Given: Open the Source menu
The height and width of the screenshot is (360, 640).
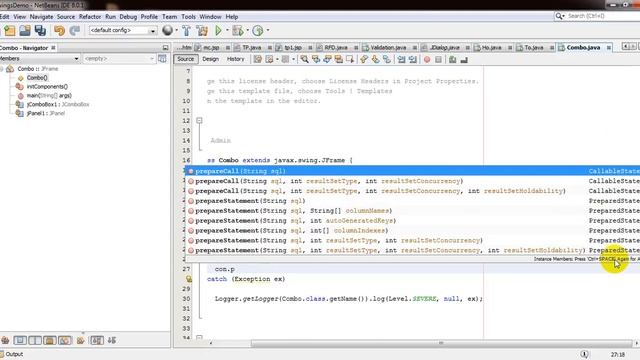Looking at the screenshot, I should coord(66,17).
